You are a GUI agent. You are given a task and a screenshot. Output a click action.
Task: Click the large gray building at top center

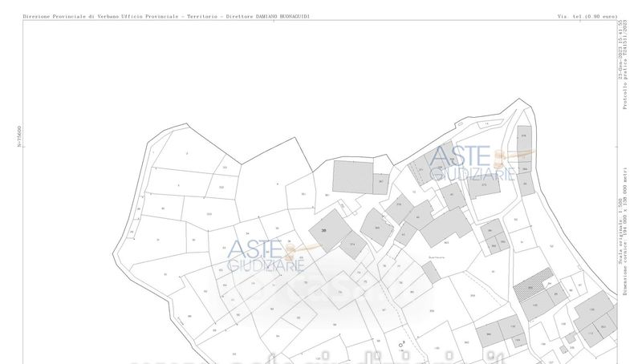(x=351, y=176)
